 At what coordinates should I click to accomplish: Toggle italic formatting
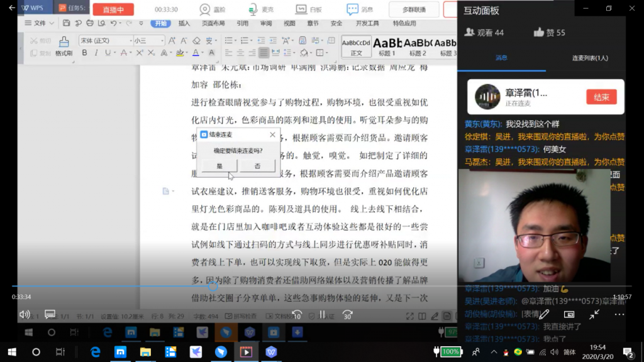tap(96, 53)
